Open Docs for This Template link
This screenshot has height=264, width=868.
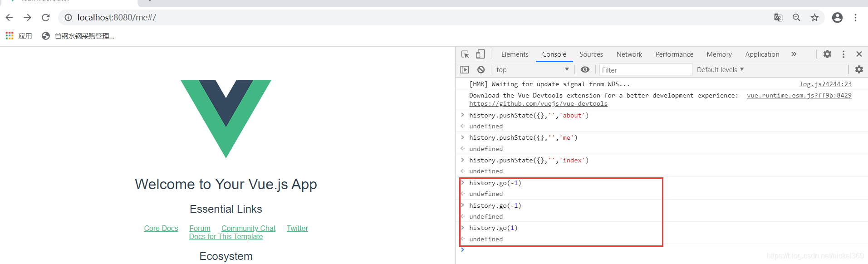click(226, 236)
